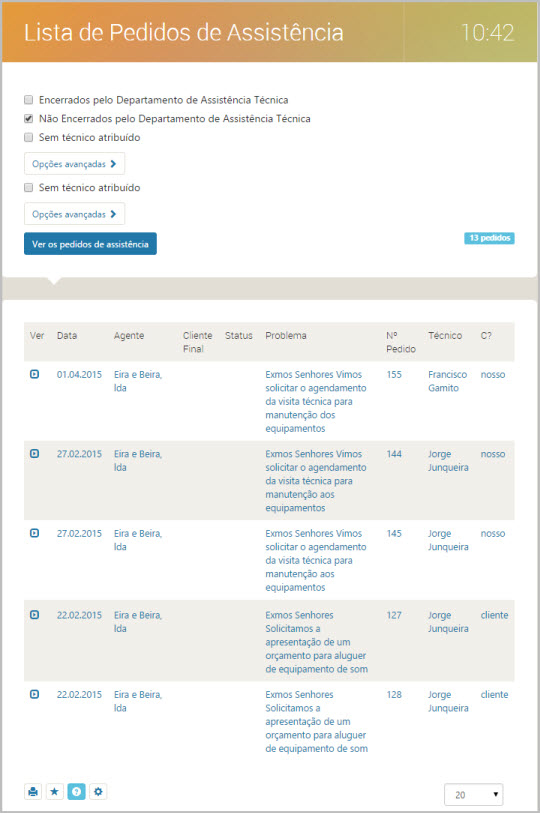Open the view icon for request 144
Screen dimensions: 540x813
click(x=34, y=454)
